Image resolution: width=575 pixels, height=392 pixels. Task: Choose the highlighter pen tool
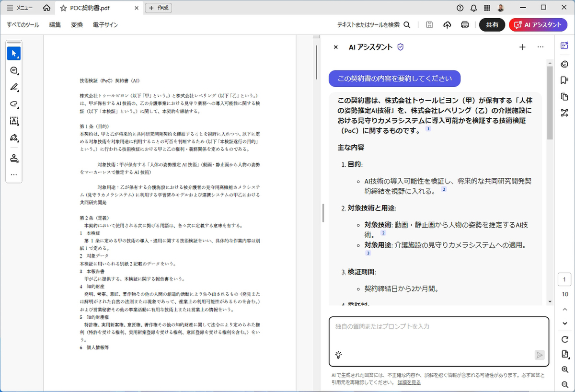tap(14, 87)
